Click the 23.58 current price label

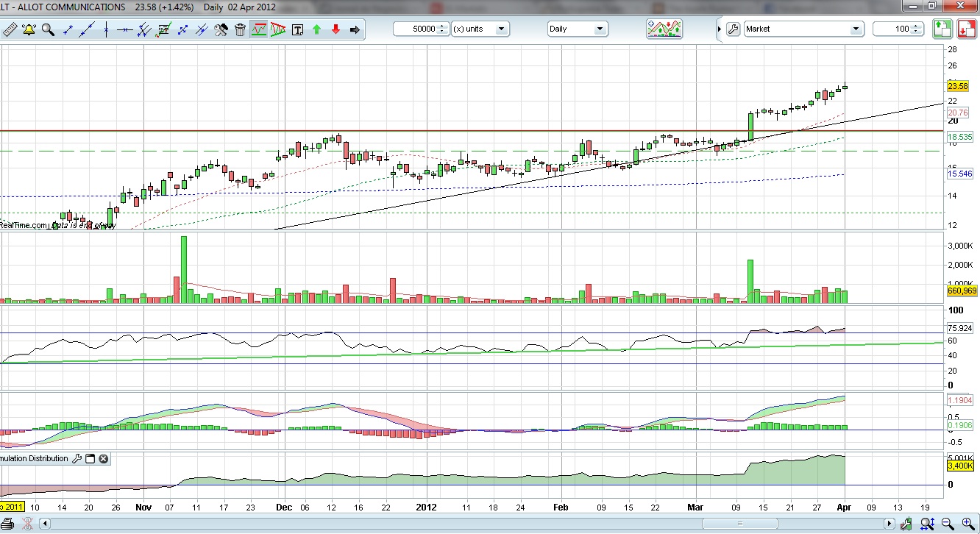958,86
